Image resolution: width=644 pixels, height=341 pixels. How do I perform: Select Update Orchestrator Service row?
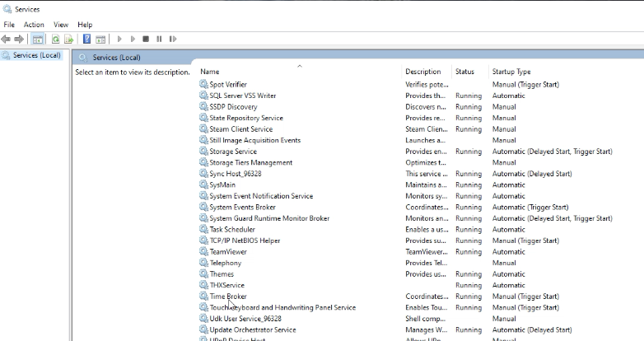coord(253,330)
